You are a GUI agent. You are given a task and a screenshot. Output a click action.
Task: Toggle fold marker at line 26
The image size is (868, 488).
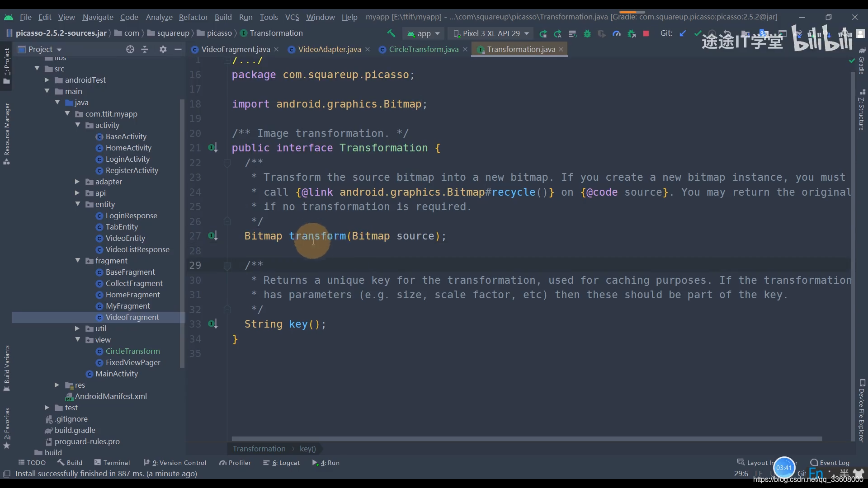(x=227, y=221)
